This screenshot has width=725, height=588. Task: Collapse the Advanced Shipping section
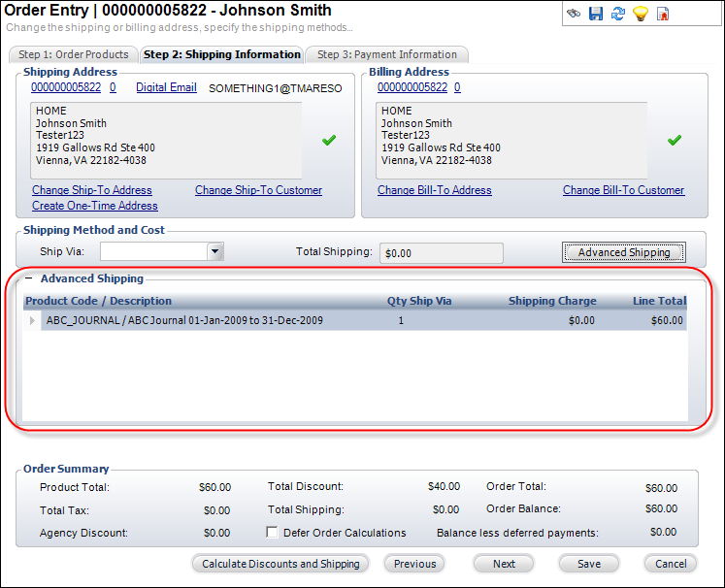click(x=29, y=279)
